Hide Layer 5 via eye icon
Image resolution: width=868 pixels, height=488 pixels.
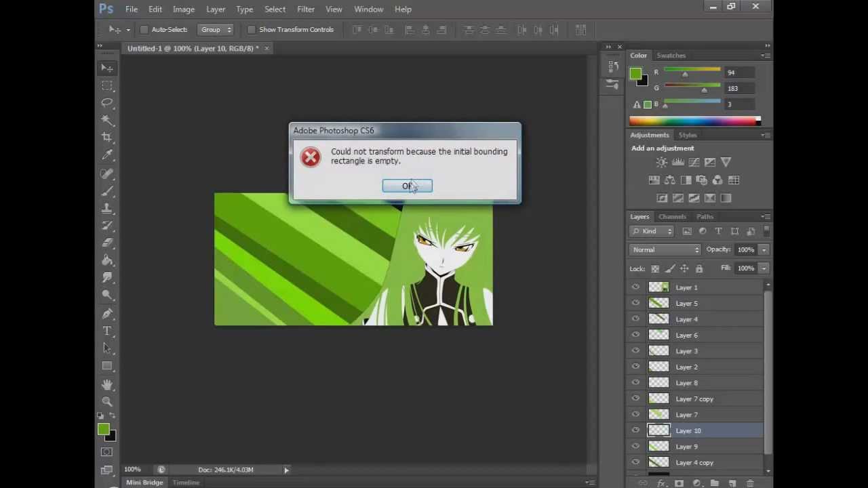(x=635, y=303)
